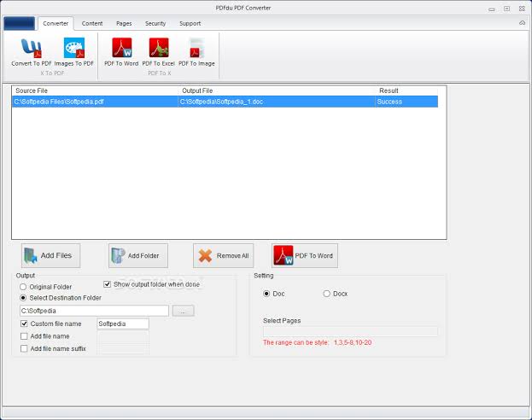Click the custom file name field containing Softpedia
The image size is (532, 420).
pos(123,324)
